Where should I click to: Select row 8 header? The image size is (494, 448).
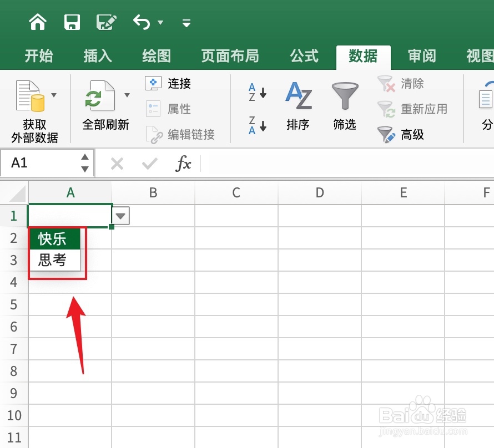click(14, 371)
